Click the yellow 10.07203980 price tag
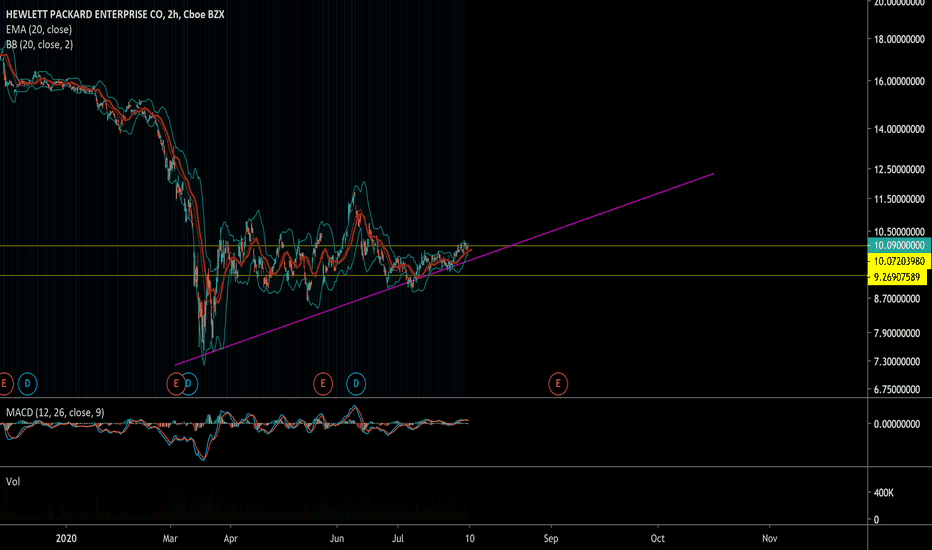 pyautogui.click(x=899, y=261)
